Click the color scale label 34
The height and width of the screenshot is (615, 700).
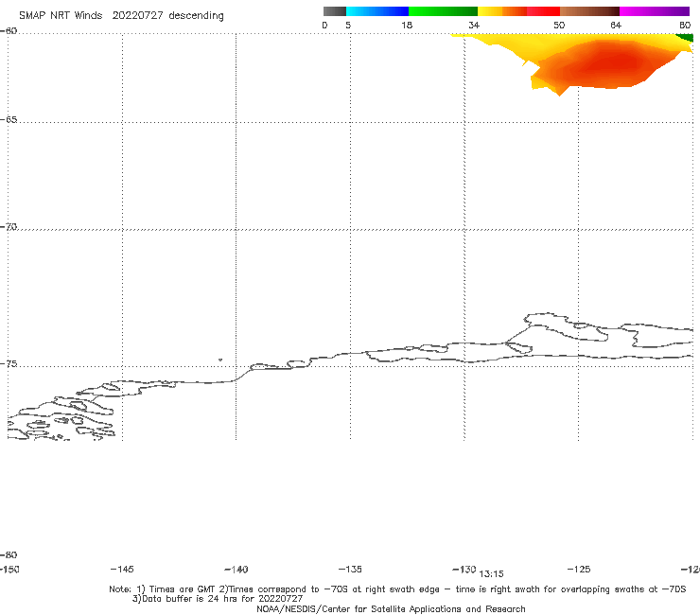(x=474, y=26)
